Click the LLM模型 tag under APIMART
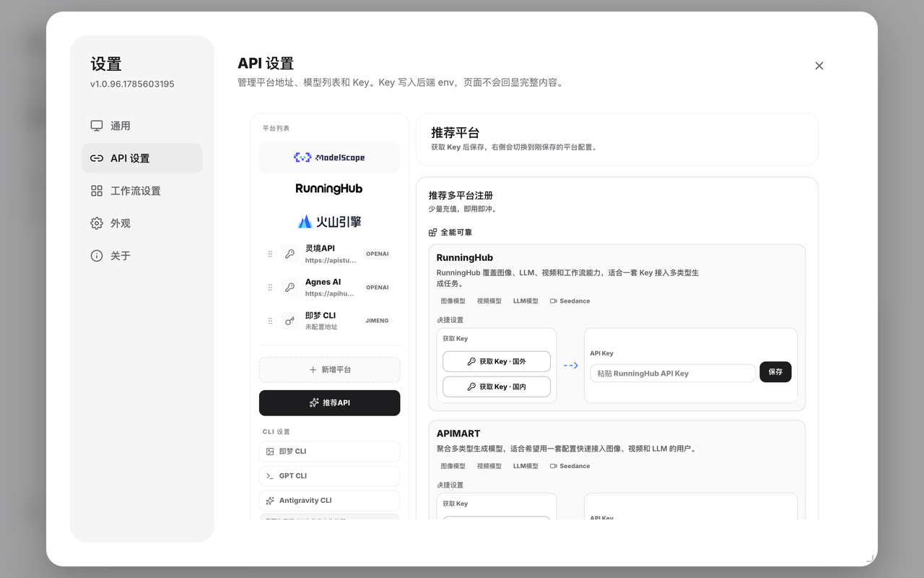This screenshot has width=924, height=578. point(526,467)
